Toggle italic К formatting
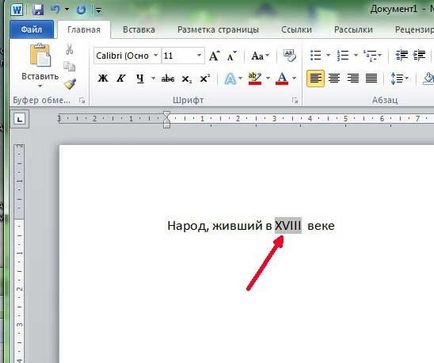 tap(121, 78)
